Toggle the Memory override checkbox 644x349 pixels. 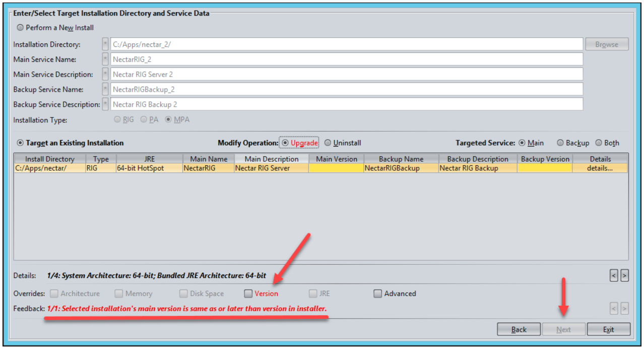[118, 294]
